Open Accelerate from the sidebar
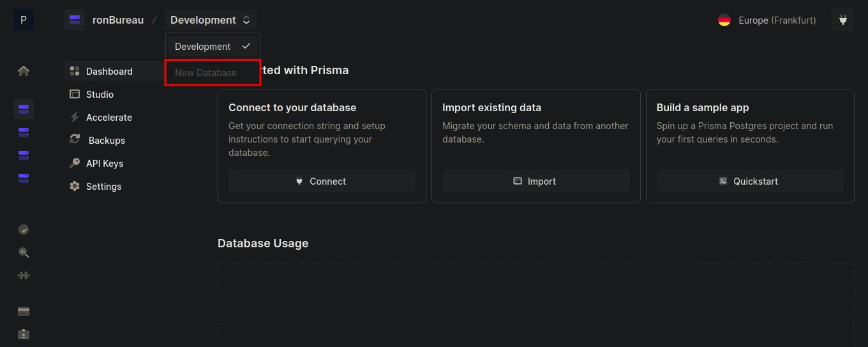868x347 pixels. click(x=108, y=118)
